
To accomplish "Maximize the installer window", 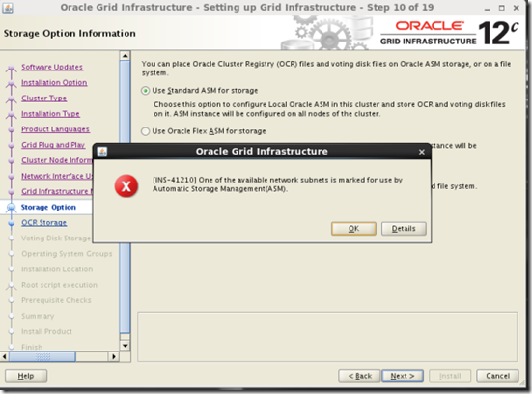I will tap(502, 8).
